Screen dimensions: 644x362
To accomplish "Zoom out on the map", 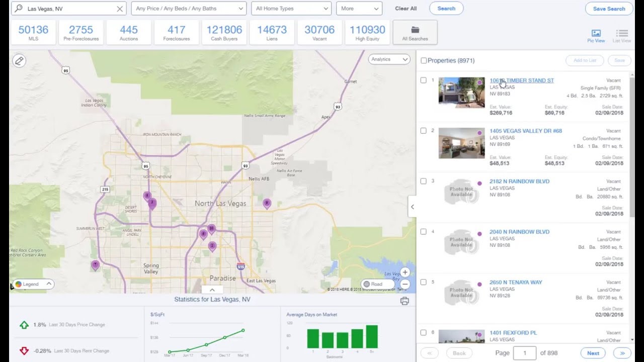I will pos(405,284).
